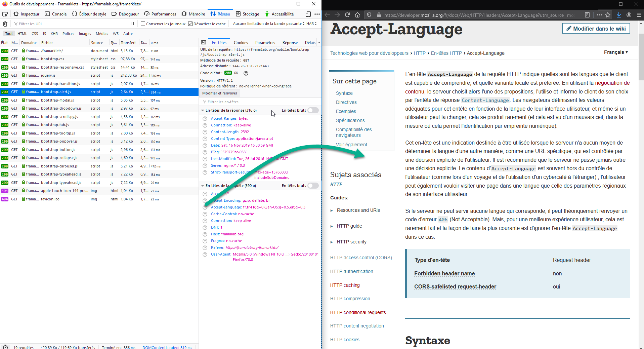This screenshot has height=349, width=644.
Task: Bookmark this page with the star icon
Action: (x=608, y=15)
